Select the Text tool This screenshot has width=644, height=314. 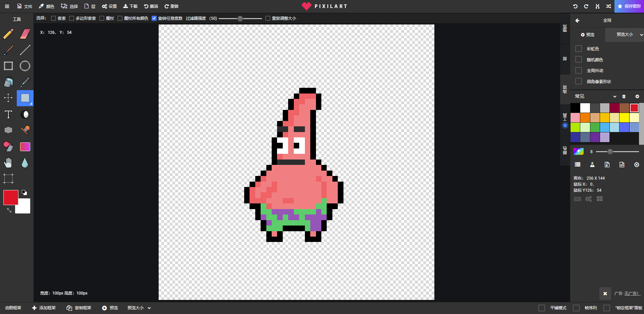[x=8, y=114]
